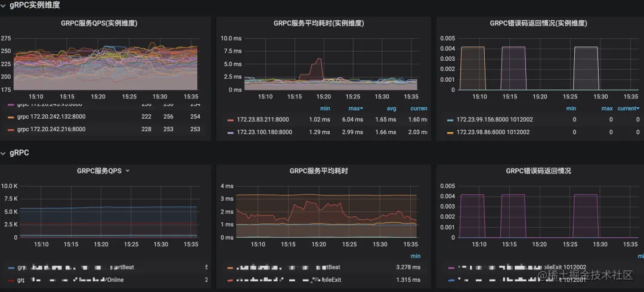Click the yellow color icon for 172.23.98.86:8000 1012002
644x292 pixels.
point(450,132)
